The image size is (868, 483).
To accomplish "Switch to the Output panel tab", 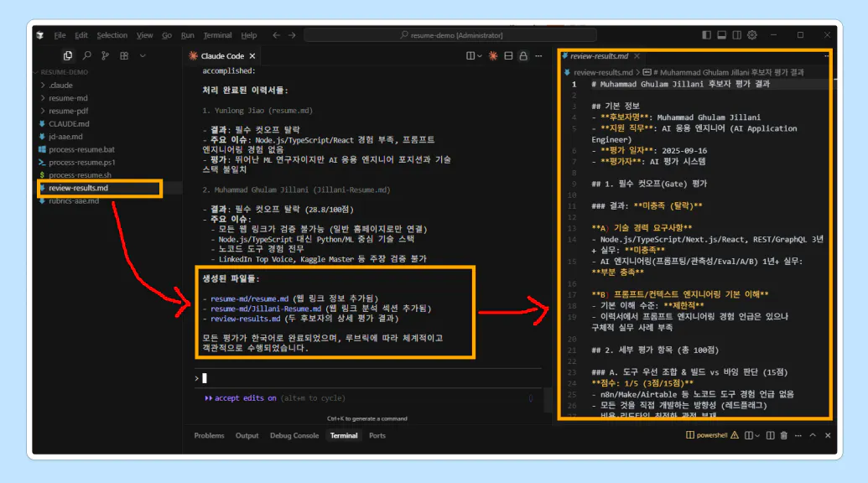I will pyautogui.click(x=247, y=436).
